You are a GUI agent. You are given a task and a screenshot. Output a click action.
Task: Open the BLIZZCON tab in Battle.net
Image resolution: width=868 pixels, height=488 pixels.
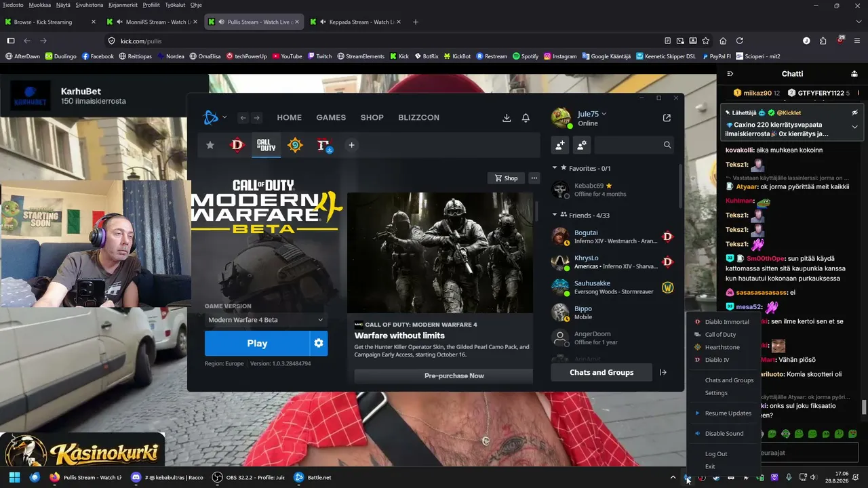(419, 118)
